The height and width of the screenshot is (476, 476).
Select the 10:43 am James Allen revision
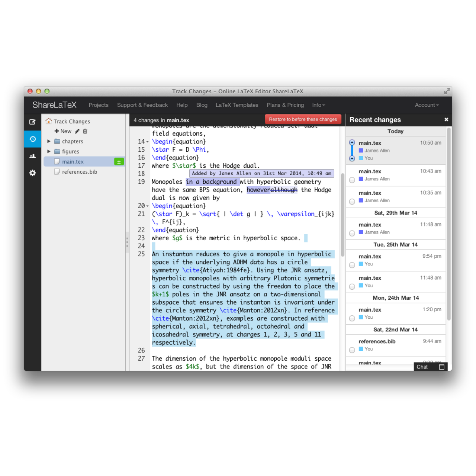352,180
